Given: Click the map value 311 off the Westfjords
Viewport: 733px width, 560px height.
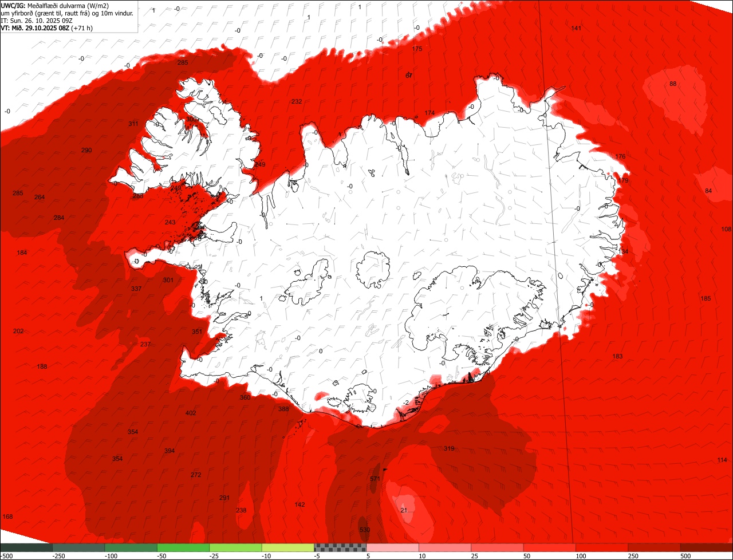Looking at the screenshot, I should [133, 124].
